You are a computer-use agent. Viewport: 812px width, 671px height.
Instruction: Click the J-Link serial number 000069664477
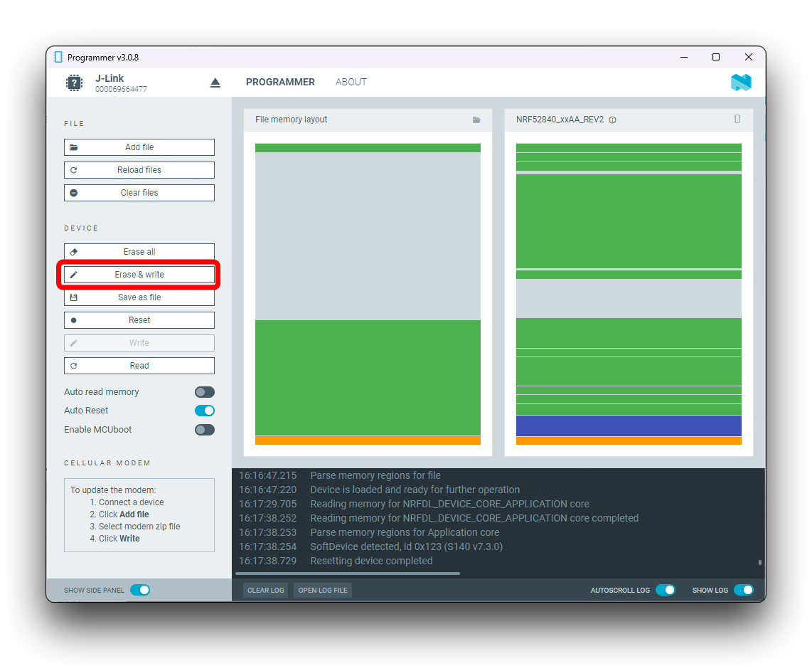(x=121, y=89)
